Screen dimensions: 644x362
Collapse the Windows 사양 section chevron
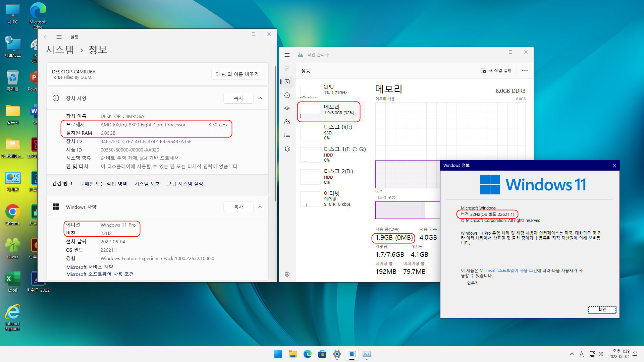coord(260,207)
